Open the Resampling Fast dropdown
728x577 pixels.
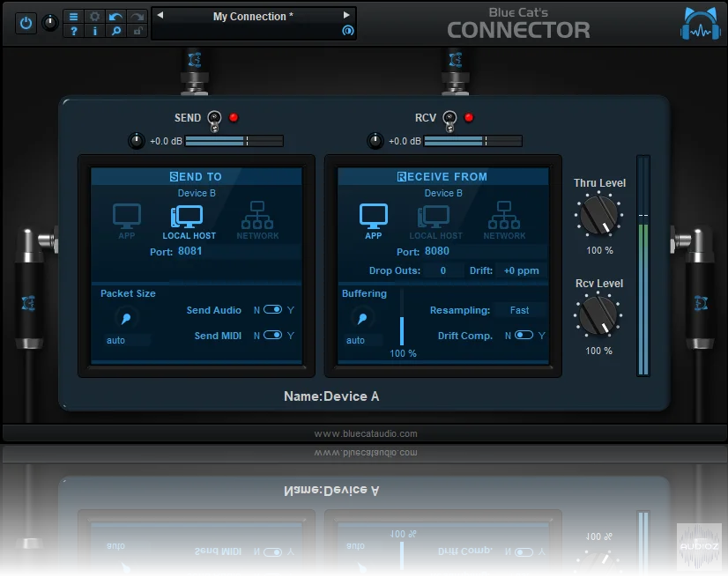pyautogui.click(x=519, y=310)
